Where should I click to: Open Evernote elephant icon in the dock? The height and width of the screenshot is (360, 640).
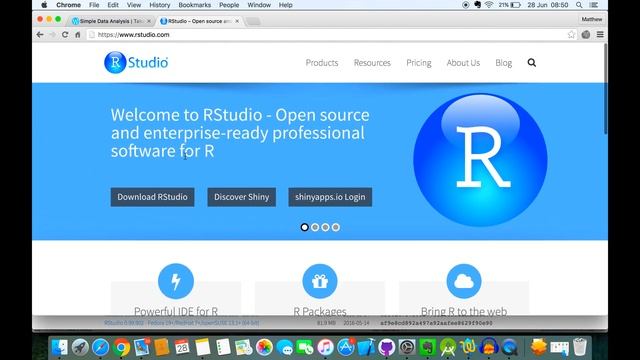click(x=427, y=347)
